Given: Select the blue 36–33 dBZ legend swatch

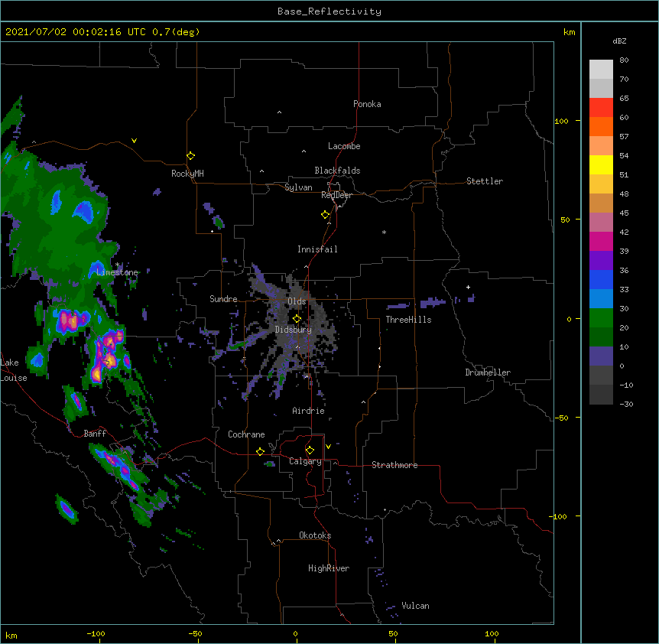Looking at the screenshot, I should pyautogui.click(x=601, y=279).
